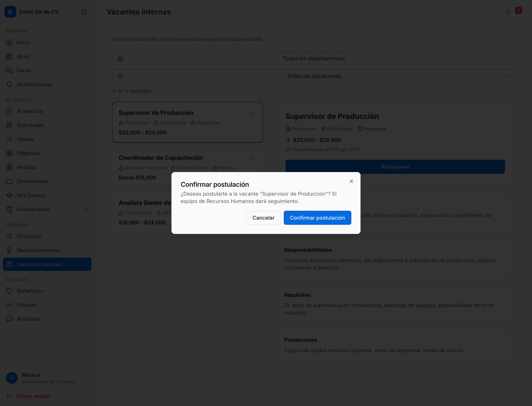
Task: Click Coordinador de Capacitación card title
Action: (x=161, y=158)
